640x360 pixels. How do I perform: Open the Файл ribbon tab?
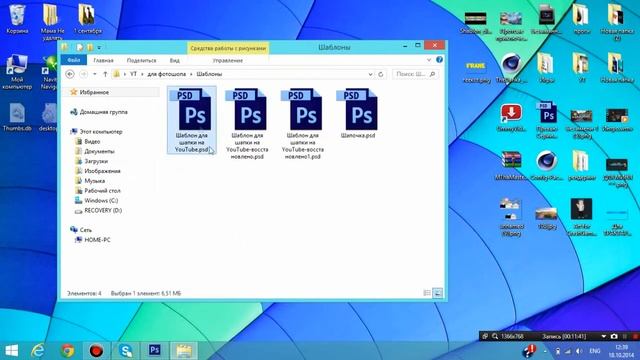(x=73, y=60)
